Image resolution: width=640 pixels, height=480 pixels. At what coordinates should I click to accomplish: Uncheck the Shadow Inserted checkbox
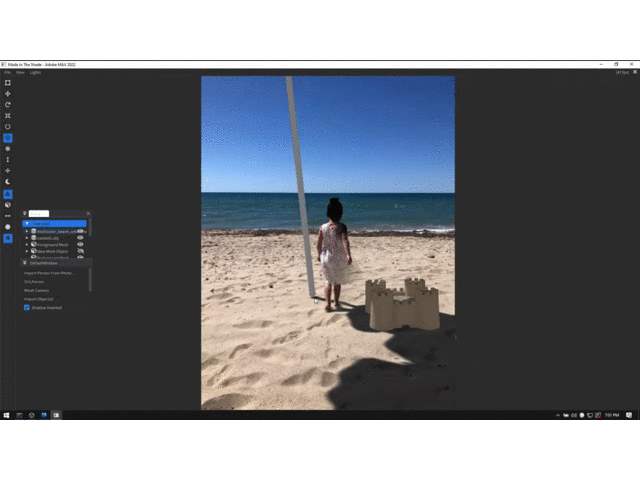[27, 307]
